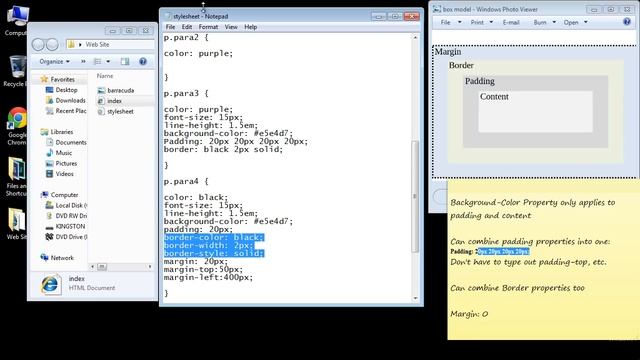Open the Edit menu in Notepad
Screen dimensions: 640x360
[187, 27]
